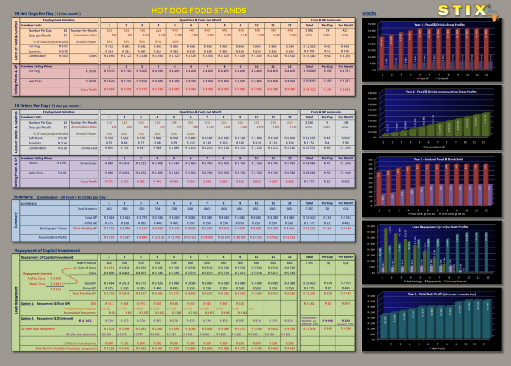This screenshot has height=366, width=511.
Task: Click the STIX logo
Action: (463, 10)
